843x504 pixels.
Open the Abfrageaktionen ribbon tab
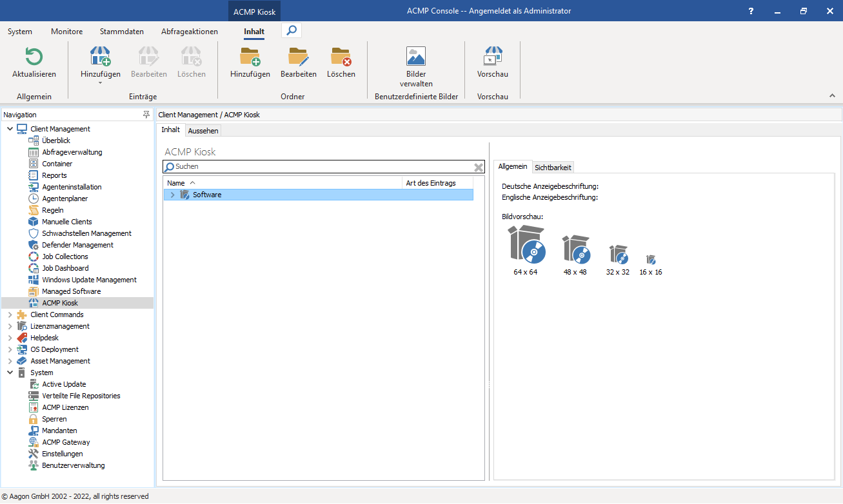click(190, 31)
